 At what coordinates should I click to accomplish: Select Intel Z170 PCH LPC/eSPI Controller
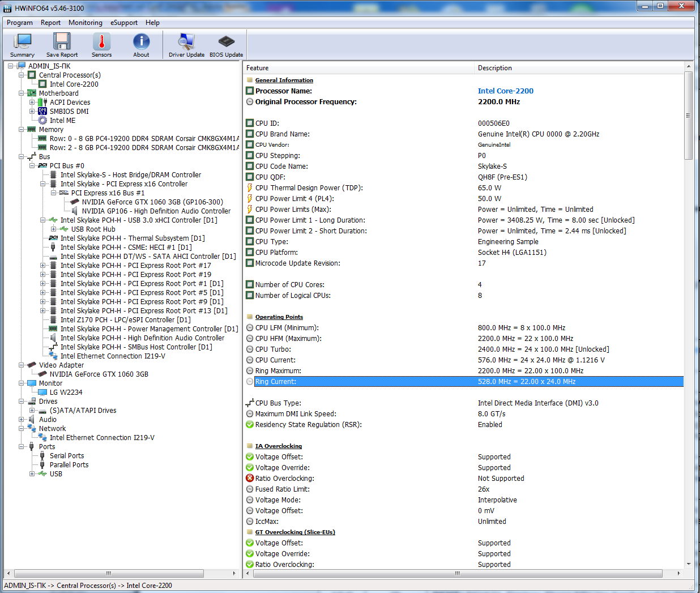125,320
